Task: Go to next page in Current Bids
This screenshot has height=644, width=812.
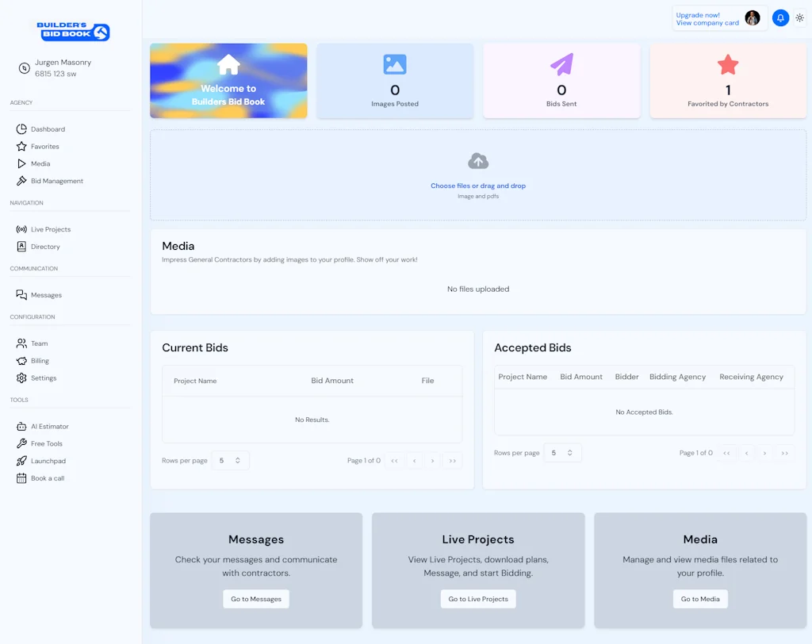Action: tap(432, 460)
